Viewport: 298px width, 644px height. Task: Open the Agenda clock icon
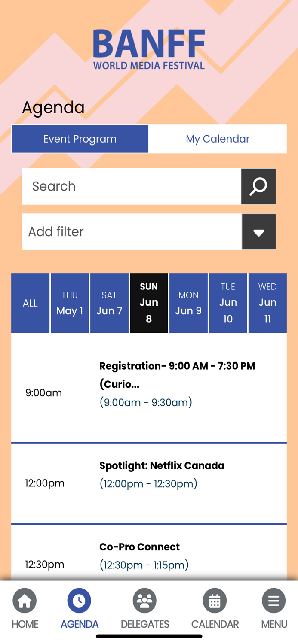coord(79,601)
